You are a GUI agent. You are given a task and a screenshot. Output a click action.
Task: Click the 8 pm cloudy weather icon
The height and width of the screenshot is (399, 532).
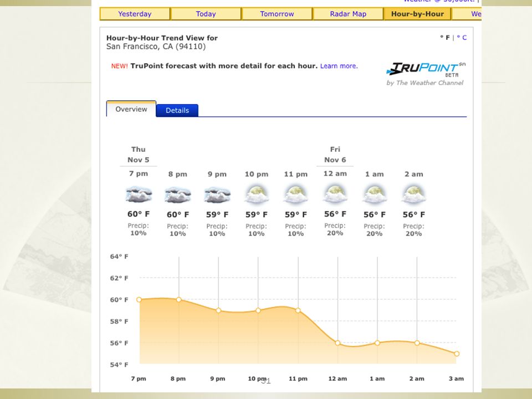coord(178,195)
